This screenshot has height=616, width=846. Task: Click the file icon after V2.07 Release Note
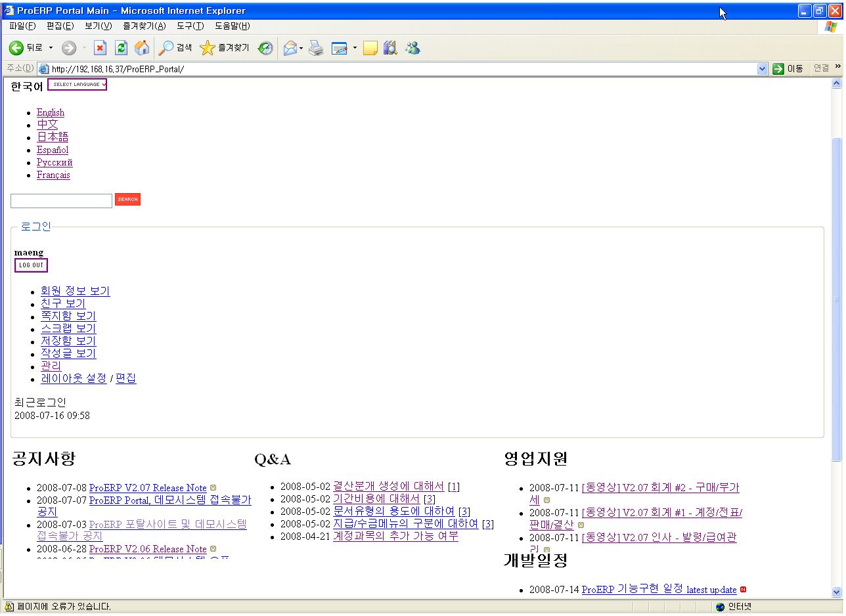[x=213, y=488]
